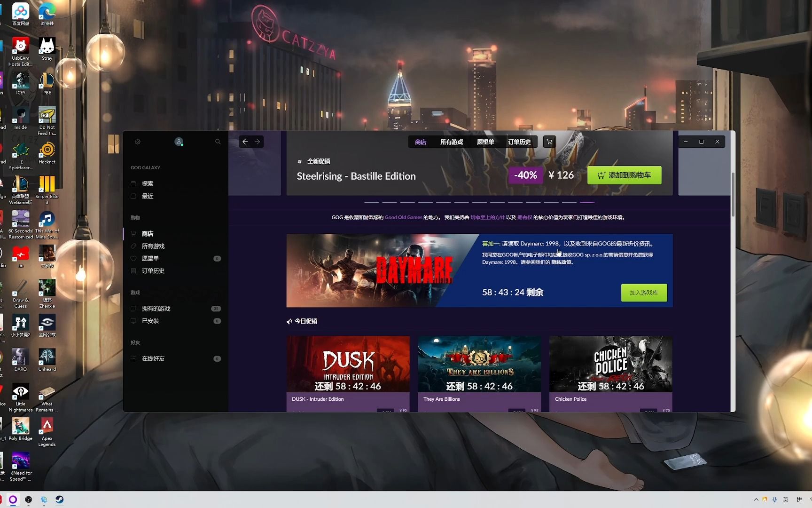
Task: Open the 隐私政策 privacy policy link
Action: tap(562, 262)
